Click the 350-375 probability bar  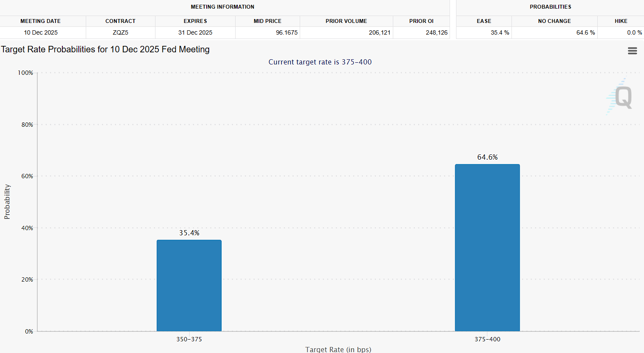tap(189, 286)
